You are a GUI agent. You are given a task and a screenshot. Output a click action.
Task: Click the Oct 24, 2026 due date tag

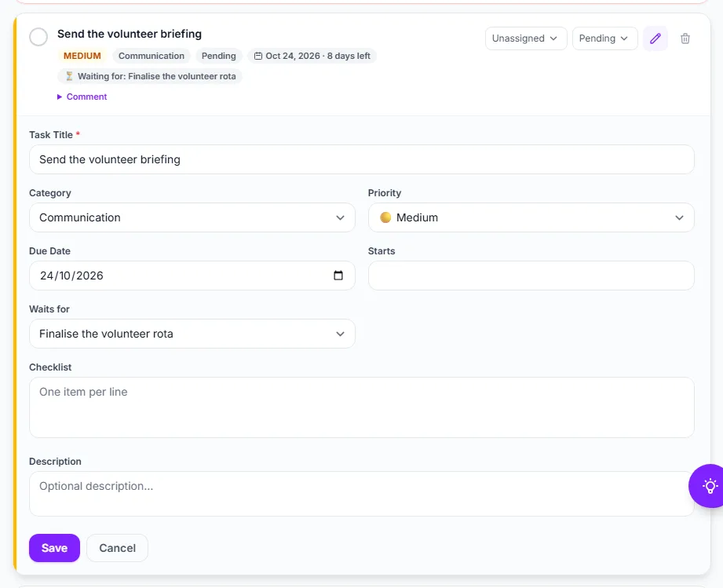[x=312, y=56]
